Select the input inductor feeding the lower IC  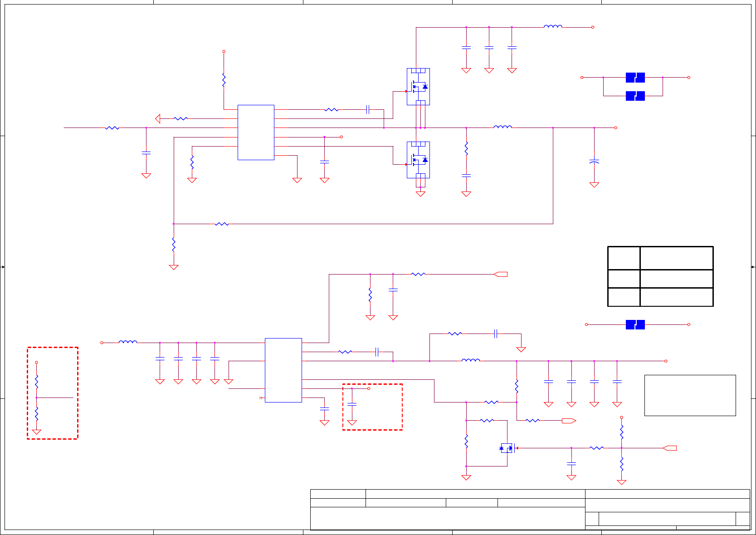(128, 342)
